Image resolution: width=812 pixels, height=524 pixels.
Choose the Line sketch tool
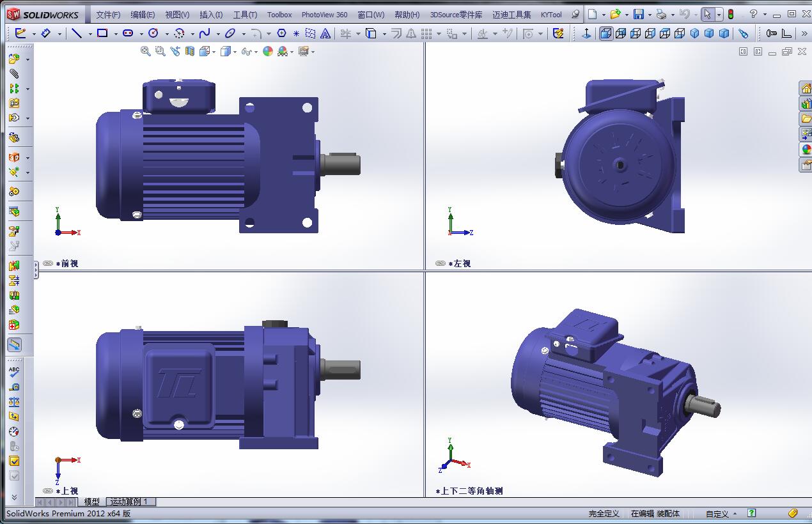[x=77, y=33]
